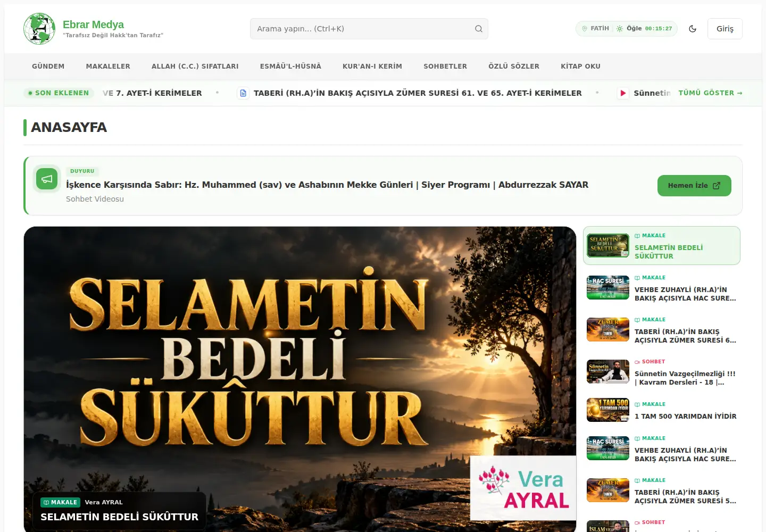Open the SOHBETLER menu
Viewport: 766px width, 532px height.
click(445, 66)
